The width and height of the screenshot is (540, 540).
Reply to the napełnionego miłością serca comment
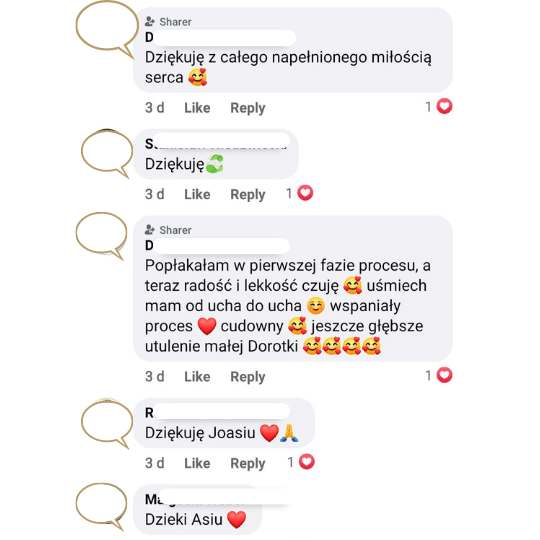point(248,108)
